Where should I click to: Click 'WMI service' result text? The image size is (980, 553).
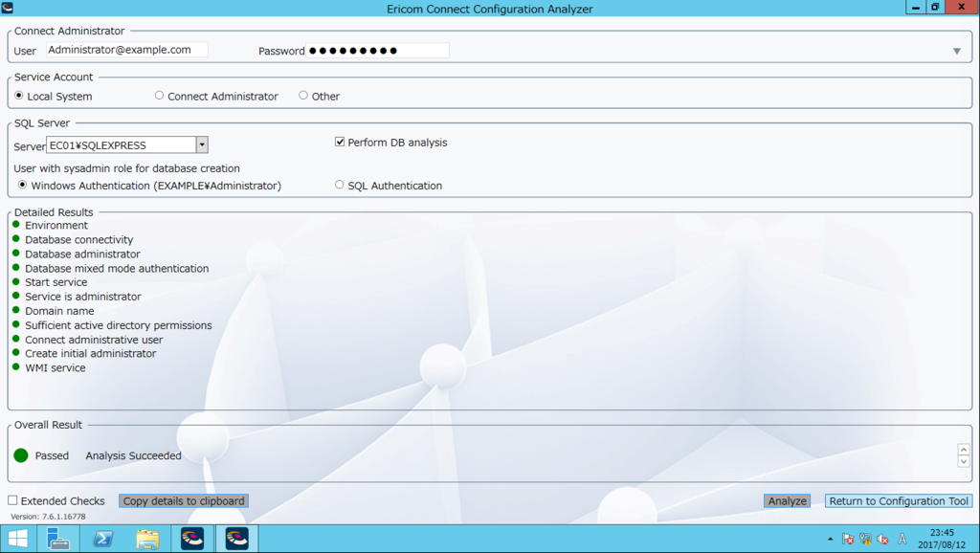click(x=55, y=367)
